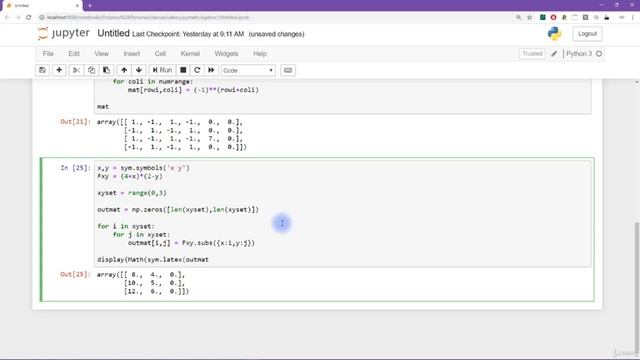
Task: Click the kernel idle circle indicator
Action: tap(599, 54)
